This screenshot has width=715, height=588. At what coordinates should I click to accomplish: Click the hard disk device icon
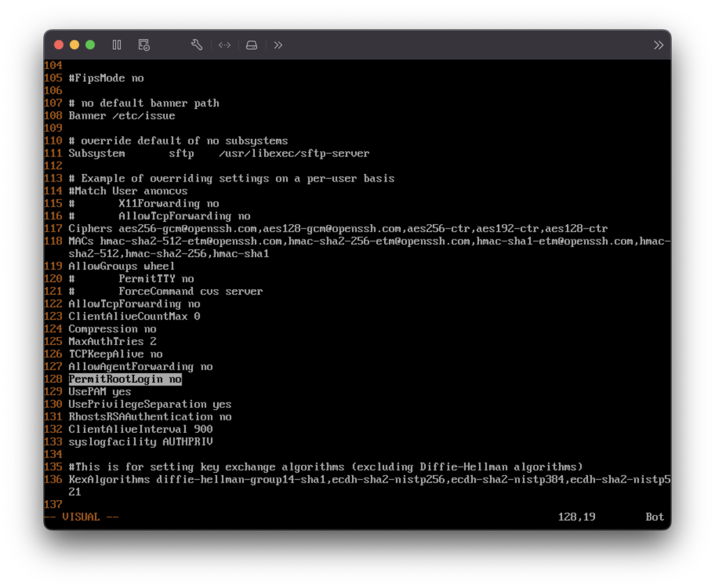pyautogui.click(x=251, y=45)
